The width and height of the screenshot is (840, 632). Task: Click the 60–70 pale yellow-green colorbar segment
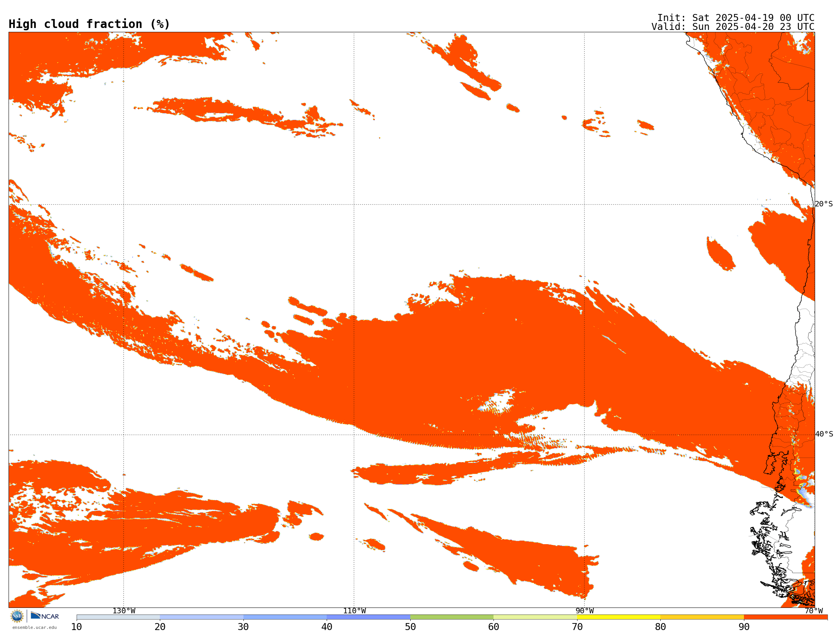point(535,617)
